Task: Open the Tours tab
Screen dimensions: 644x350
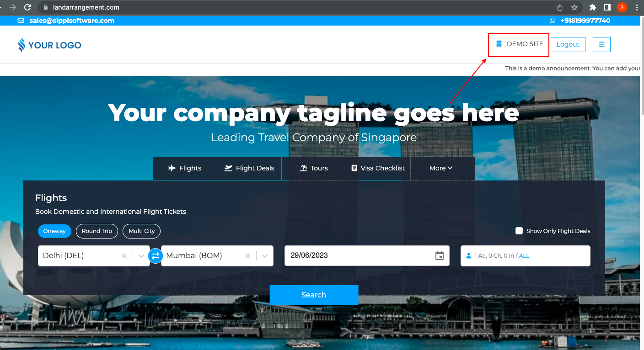Action: point(314,168)
